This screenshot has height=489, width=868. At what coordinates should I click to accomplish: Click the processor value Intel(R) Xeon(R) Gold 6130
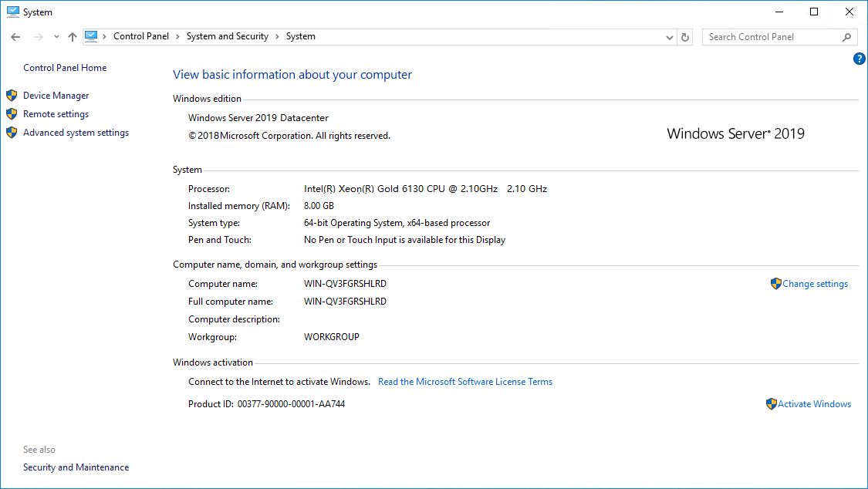coord(425,189)
